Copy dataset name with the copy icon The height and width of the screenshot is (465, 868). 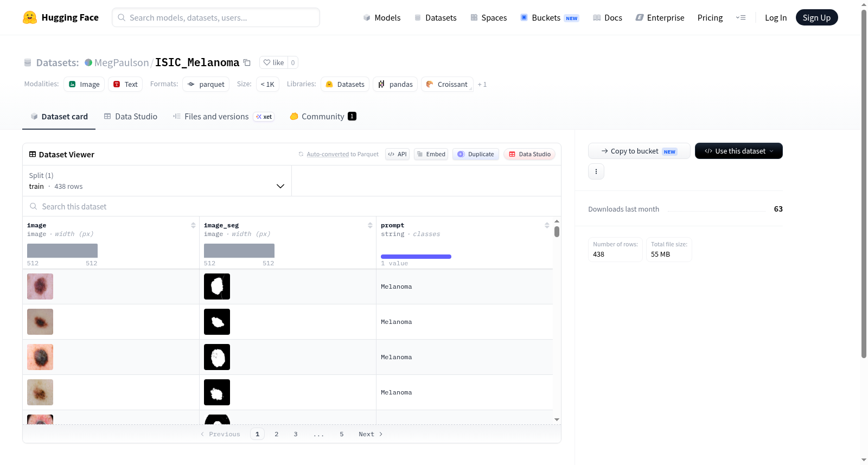247,62
